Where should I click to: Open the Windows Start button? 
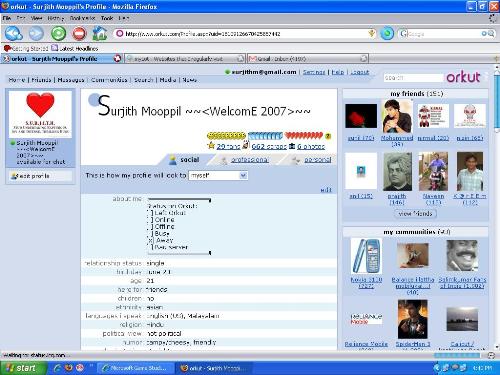coord(22,368)
